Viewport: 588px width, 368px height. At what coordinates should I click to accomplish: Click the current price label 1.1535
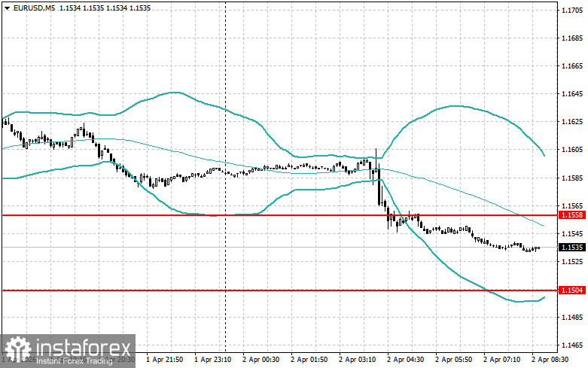(572, 248)
